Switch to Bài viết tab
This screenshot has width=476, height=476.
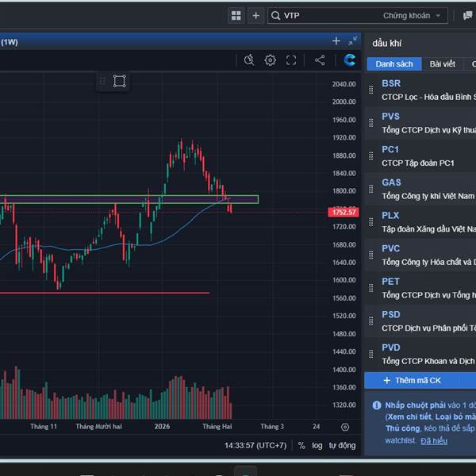pos(443,63)
